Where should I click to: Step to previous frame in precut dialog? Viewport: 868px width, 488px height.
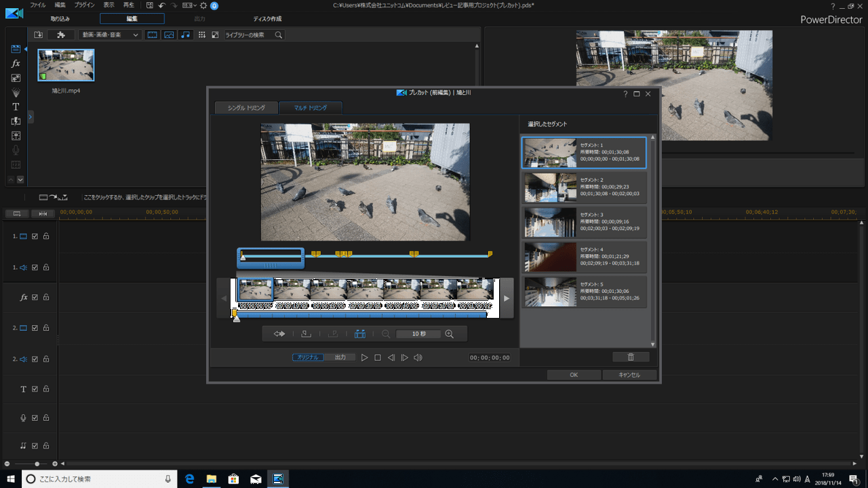[x=391, y=357]
